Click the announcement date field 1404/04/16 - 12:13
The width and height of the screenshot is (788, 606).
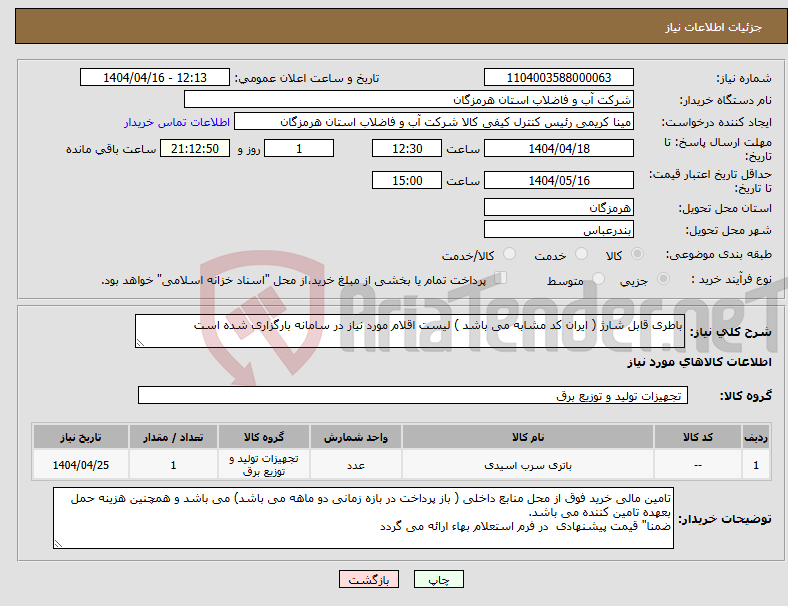point(155,77)
